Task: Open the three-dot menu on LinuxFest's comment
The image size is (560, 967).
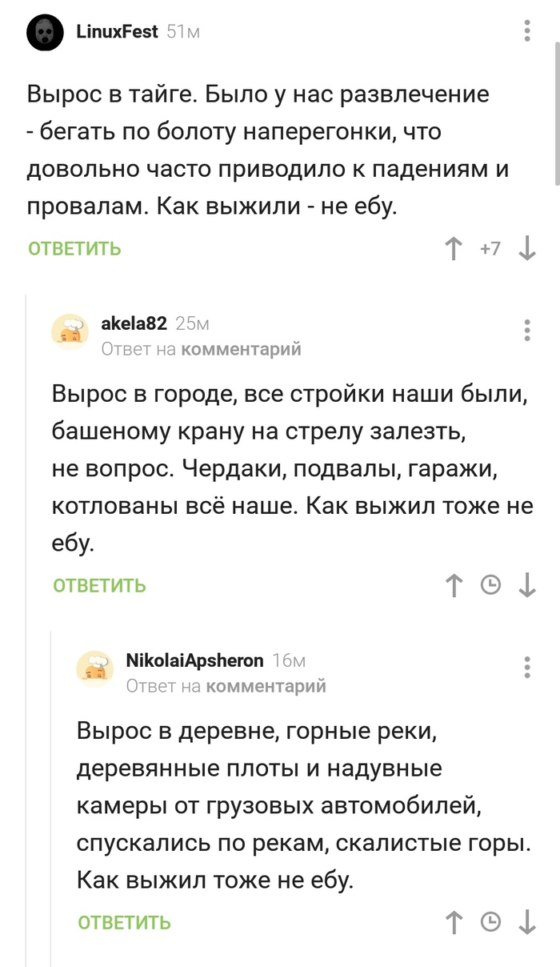Action: (x=526, y=30)
